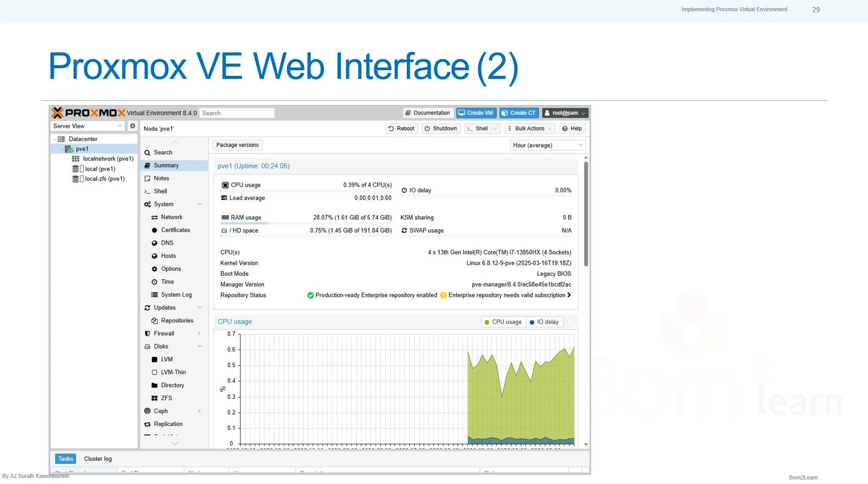Click the gear icon beside Server View
This screenshot has height=484, width=868.
(133, 126)
